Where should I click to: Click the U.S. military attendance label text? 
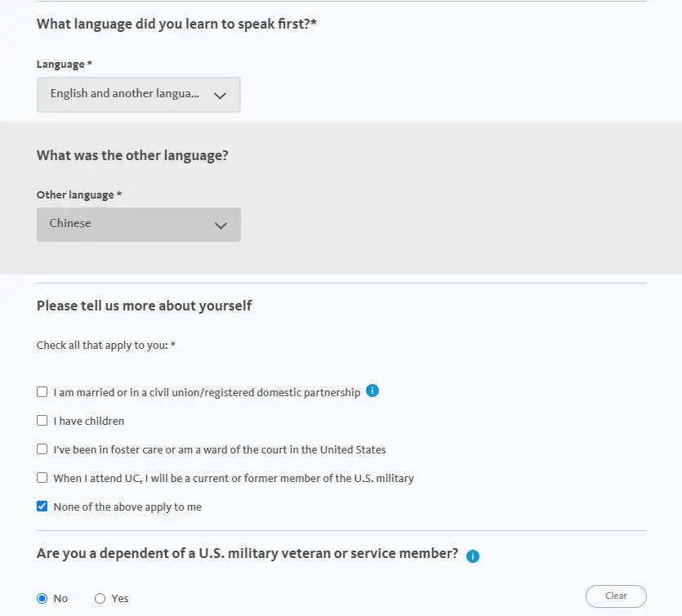click(x=234, y=479)
